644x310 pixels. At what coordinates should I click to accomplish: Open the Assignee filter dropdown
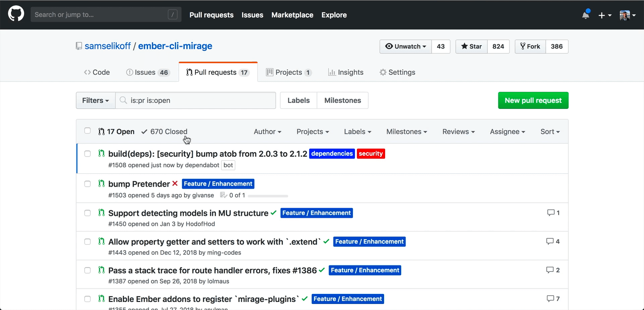(x=507, y=132)
